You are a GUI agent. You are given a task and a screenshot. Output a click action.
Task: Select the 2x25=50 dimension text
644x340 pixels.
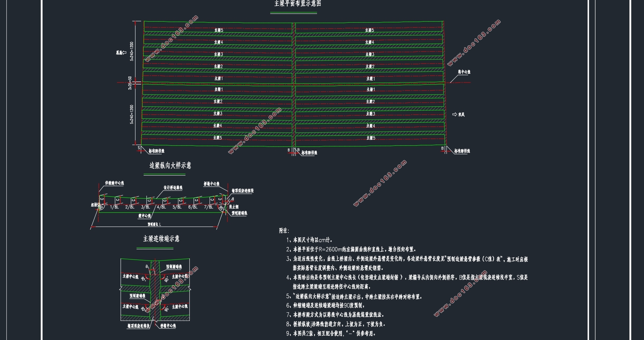(x=130, y=82)
